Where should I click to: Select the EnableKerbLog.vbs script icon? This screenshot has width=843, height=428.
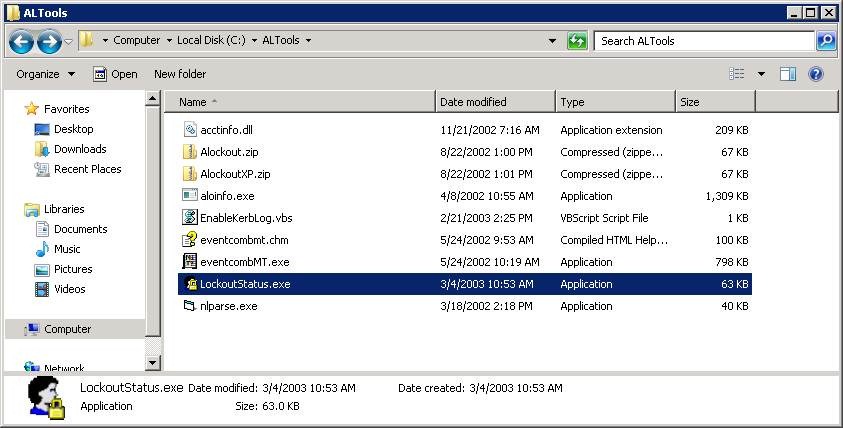(190, 217)
